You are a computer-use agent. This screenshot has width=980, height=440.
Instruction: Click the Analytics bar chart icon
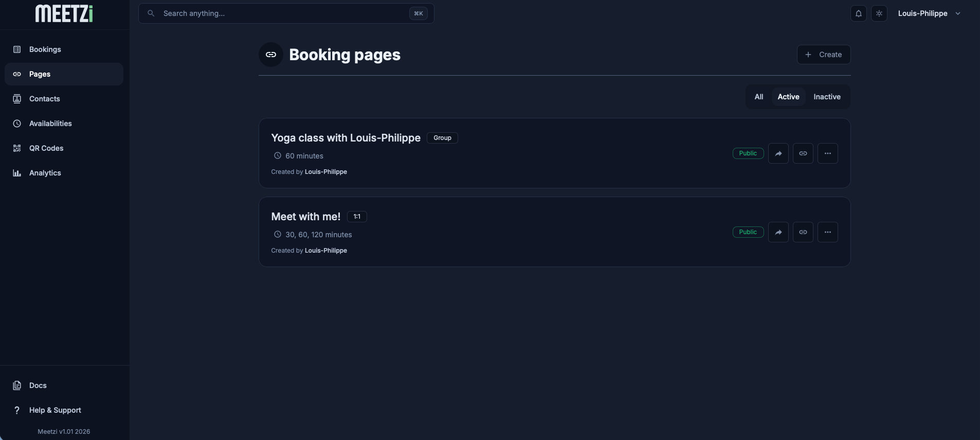(17, 173)
